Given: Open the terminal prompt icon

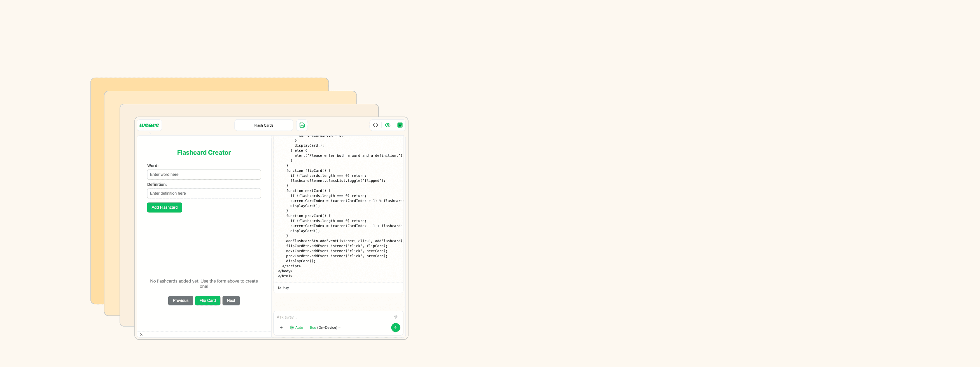Looking at the screenshot, I should coord(141,335).
